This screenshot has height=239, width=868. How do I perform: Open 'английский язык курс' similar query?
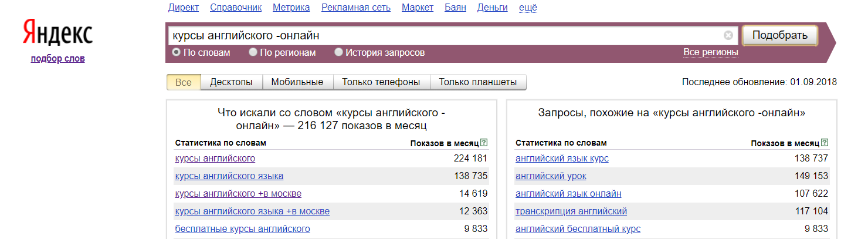pyautogui.click(x=562, y=159)
